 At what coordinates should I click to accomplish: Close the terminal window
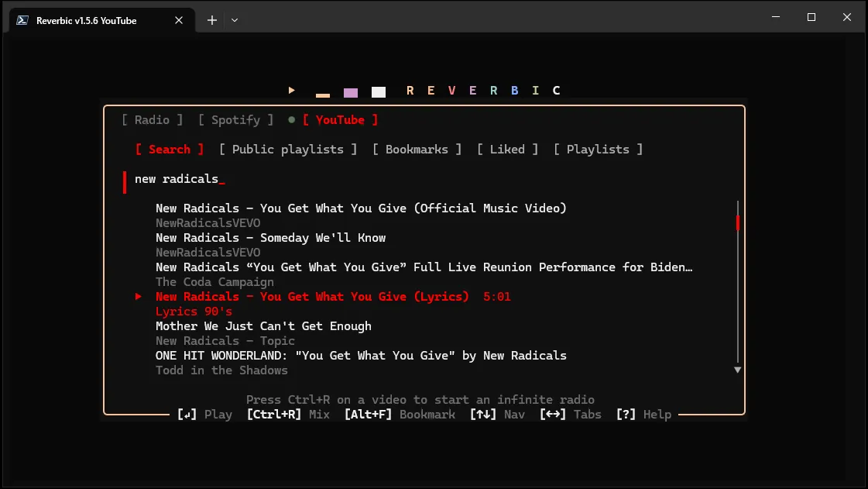point(847,17)
